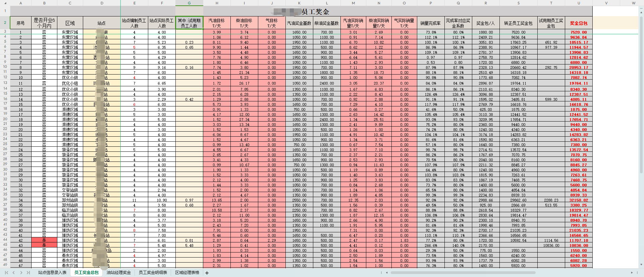
Task: Select column G via its header
Action: [189, 3]
